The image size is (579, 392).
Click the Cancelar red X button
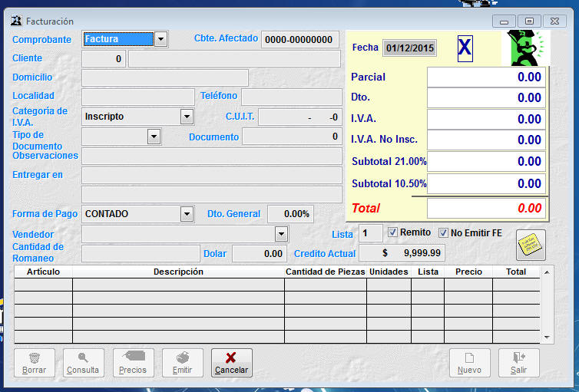point(231,362)
